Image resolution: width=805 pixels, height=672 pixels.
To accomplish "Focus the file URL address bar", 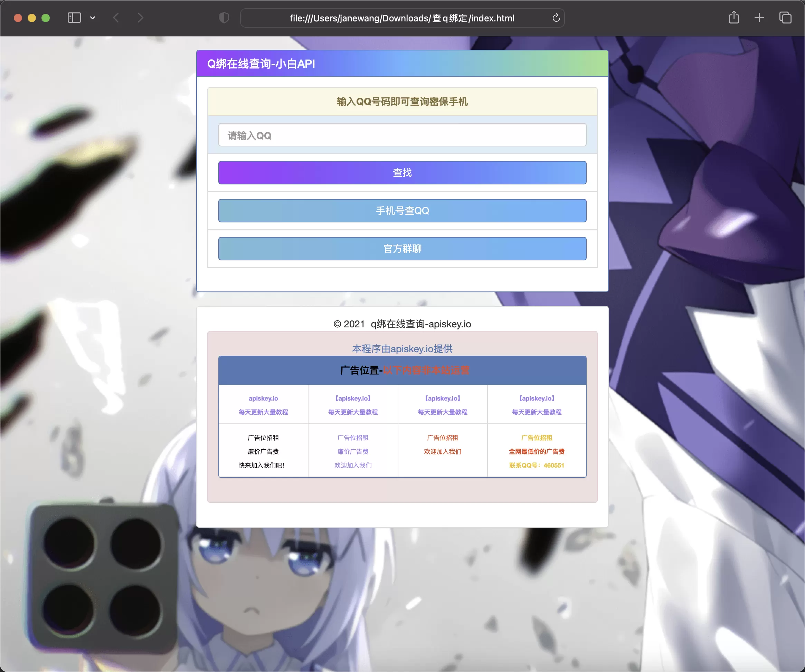I will pyautogui.click(x=402, y=18).
